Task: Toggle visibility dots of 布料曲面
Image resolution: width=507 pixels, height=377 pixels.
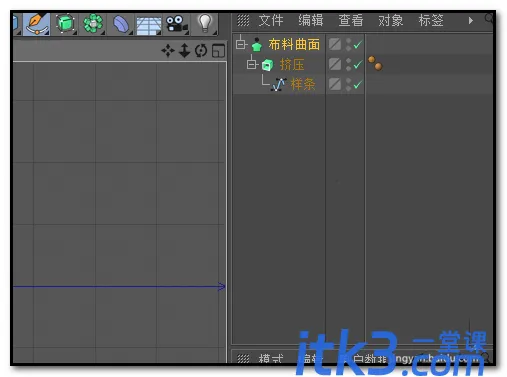Action: (x=348, y=44)
